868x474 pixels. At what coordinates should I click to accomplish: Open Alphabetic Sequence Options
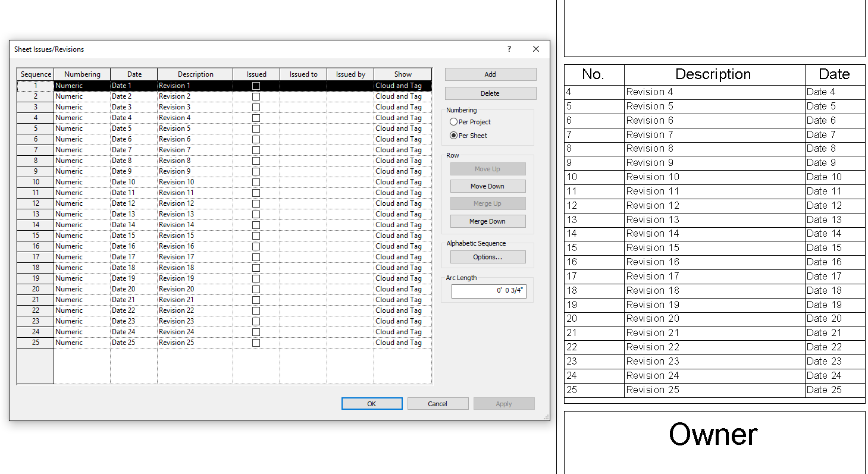coord(488,257)
